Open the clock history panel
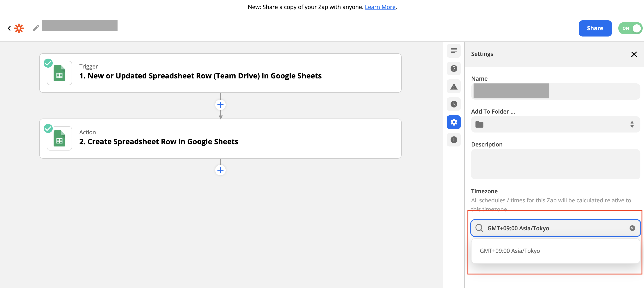The height and width of the screenshot is (288, 644). click(454, 104)
